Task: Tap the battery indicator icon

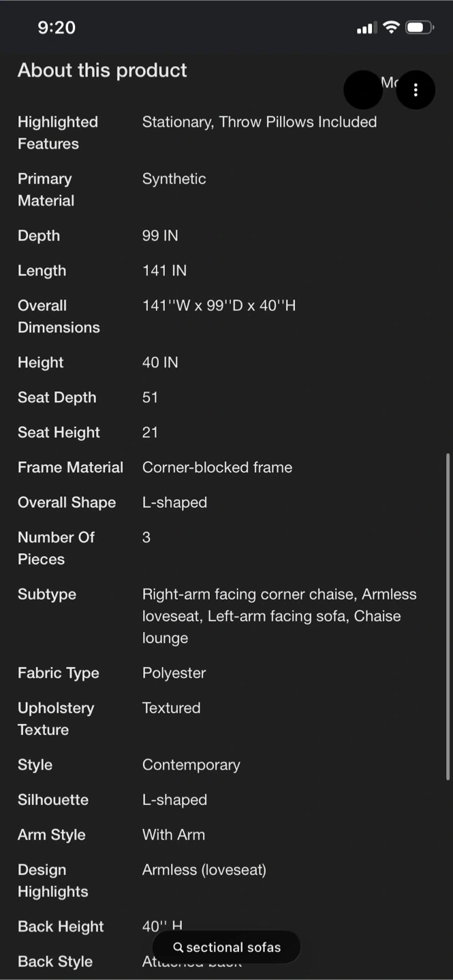Action: point(419,27)
